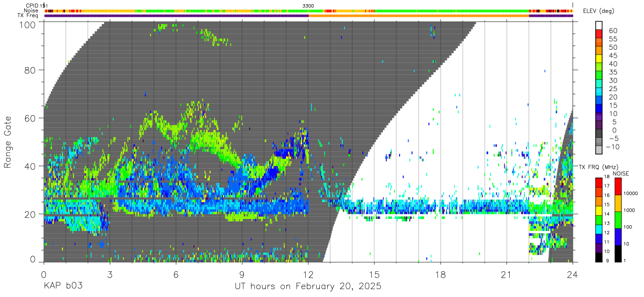
Task: Click the black bottom band of NOISE colorbar
Action: (618, 254)
